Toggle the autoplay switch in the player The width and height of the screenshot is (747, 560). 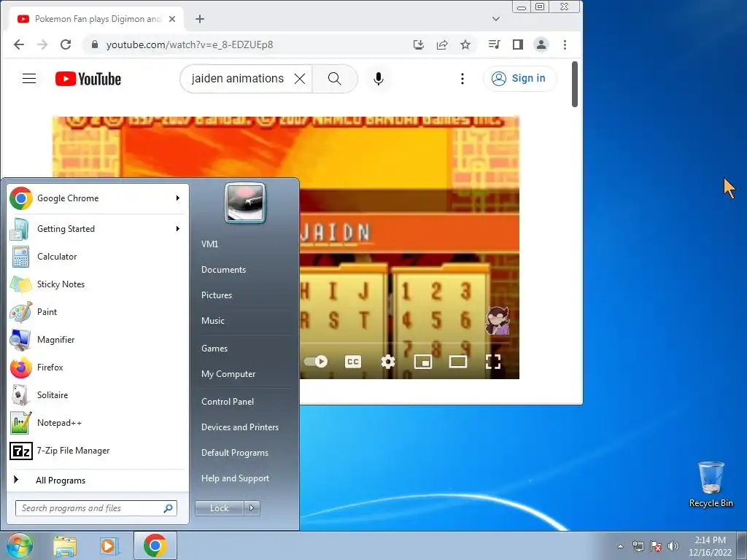tap(316, 362)
